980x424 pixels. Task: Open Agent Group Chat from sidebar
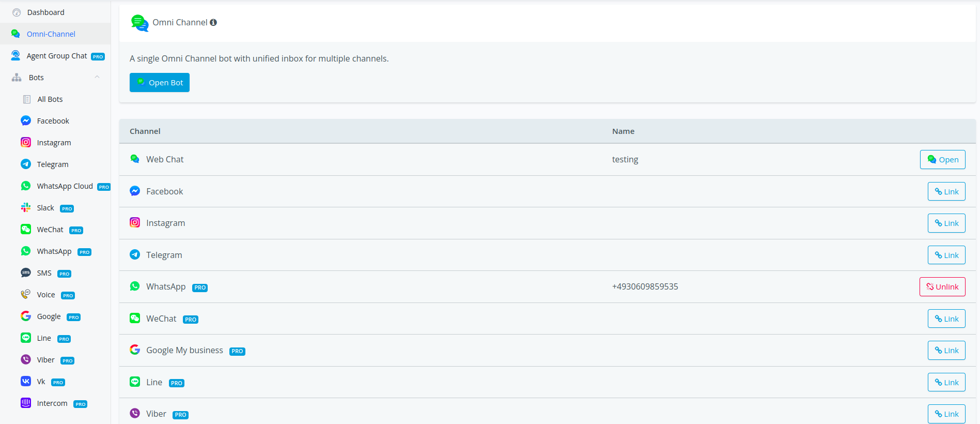click(57, 56)
